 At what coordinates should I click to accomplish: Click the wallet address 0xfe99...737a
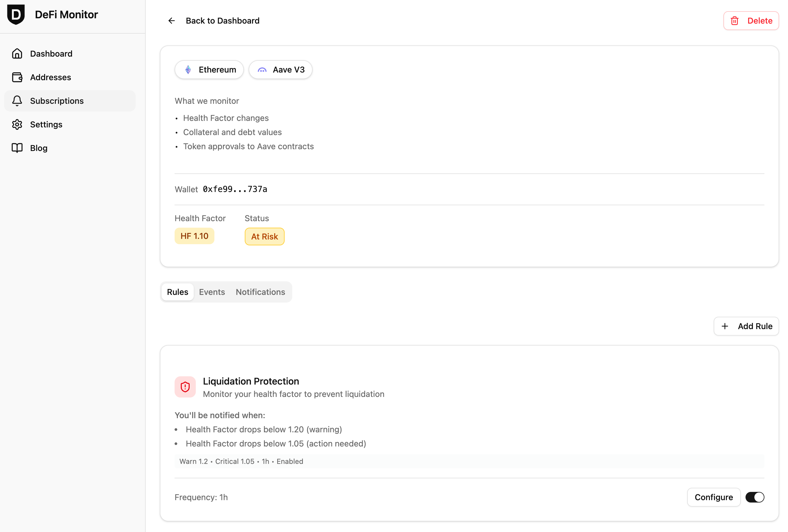[235, 189]
